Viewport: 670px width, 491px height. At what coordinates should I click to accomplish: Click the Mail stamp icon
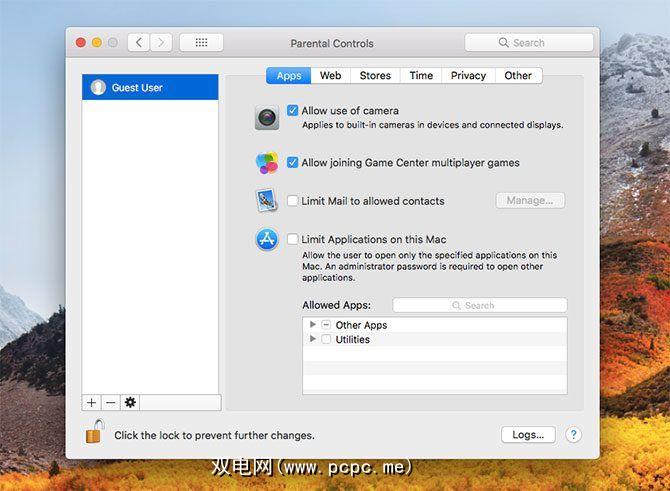267,200
